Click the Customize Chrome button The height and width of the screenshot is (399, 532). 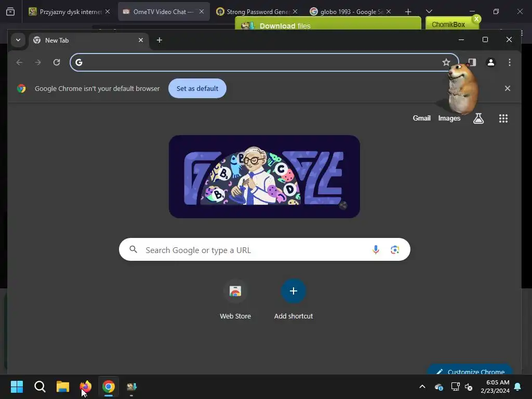470,370
